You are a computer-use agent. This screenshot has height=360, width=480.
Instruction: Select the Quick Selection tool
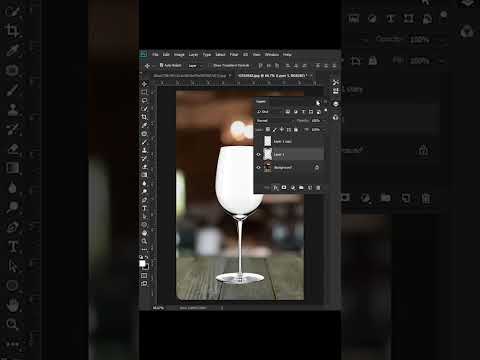pyautogui.click(x=144, y=109)
